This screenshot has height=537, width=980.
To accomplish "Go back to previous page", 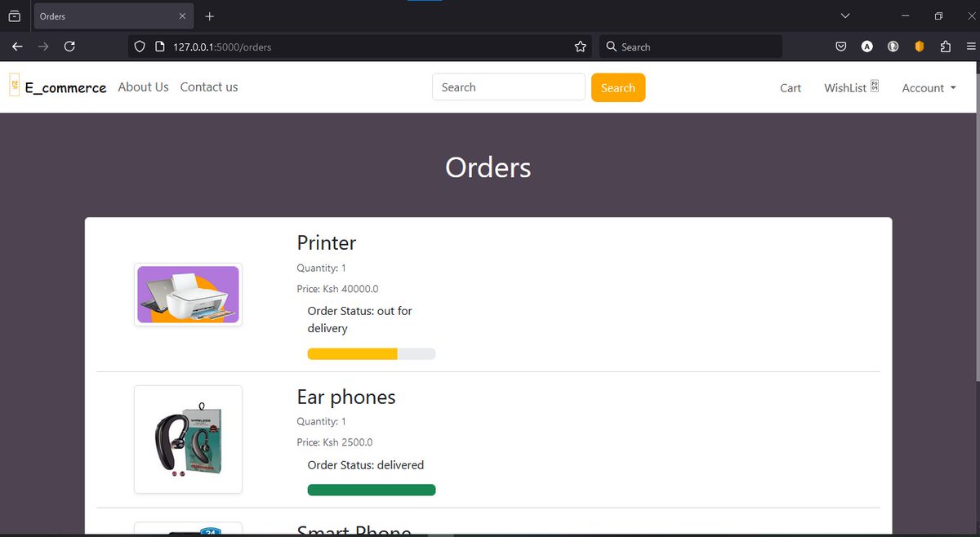I will pos(17,47).
